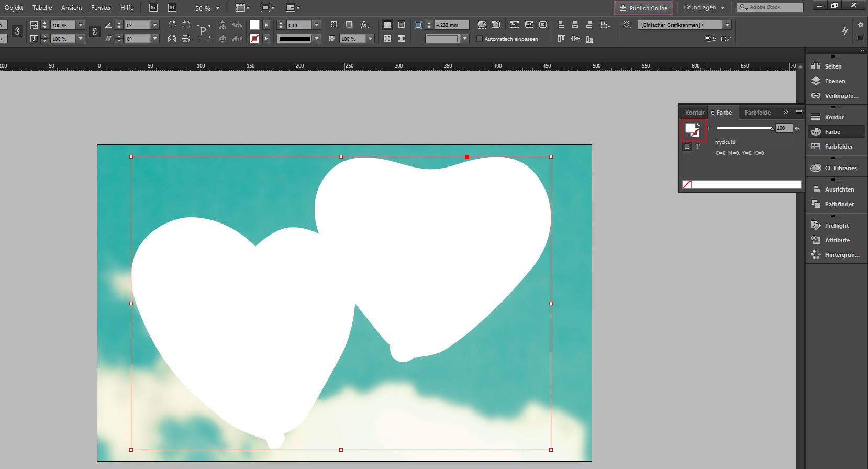The width and height of the screenshot is (868, 469).
Task: Toggle the no text wrap button
Action: (387, 25)
